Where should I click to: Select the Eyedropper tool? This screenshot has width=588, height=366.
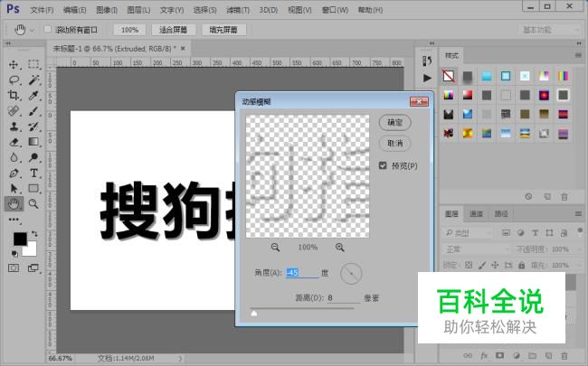(x=33, y=95)
